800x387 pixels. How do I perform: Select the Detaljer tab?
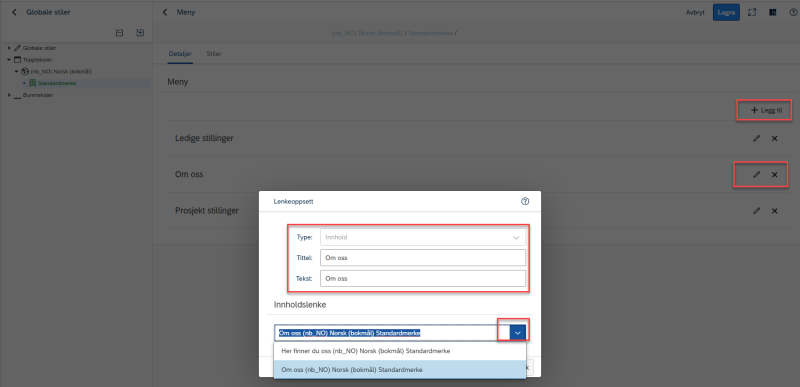point(180,54)
